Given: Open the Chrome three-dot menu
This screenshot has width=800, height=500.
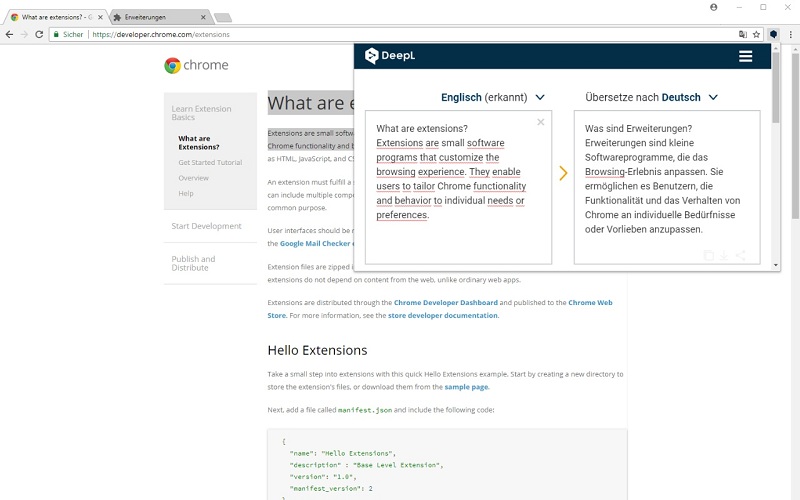Looking at the screenshot, I should point(791,34).
